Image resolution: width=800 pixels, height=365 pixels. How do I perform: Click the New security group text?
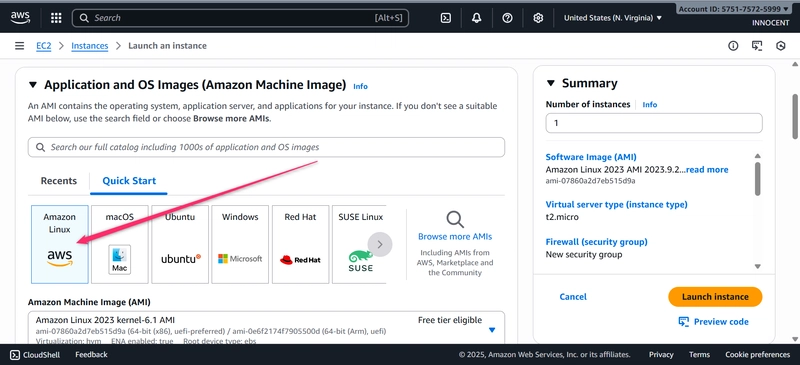click(x=584, y=255)
